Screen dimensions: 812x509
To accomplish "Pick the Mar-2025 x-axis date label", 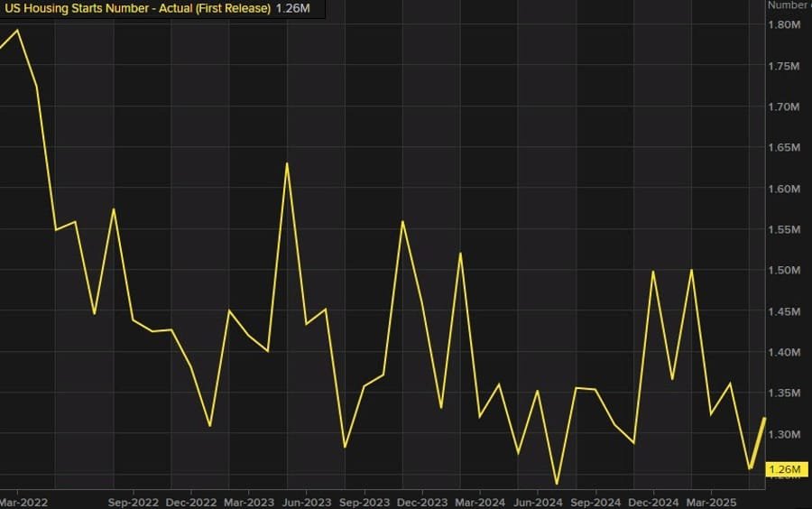I will (x=711, y=499).
